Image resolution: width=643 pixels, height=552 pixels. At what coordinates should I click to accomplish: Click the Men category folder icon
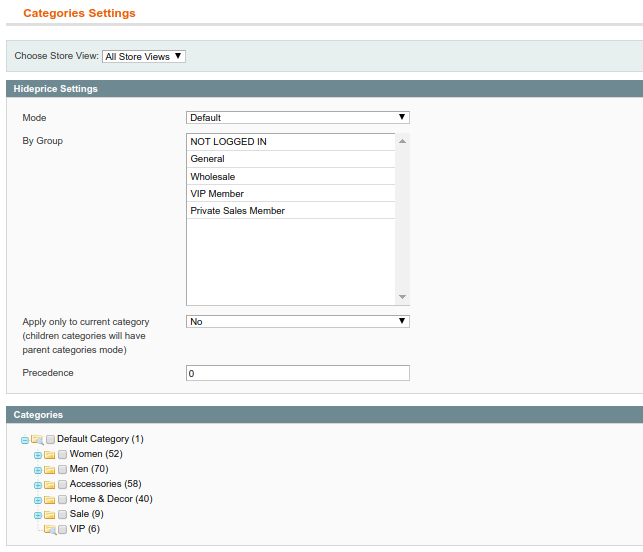(49, 470)
